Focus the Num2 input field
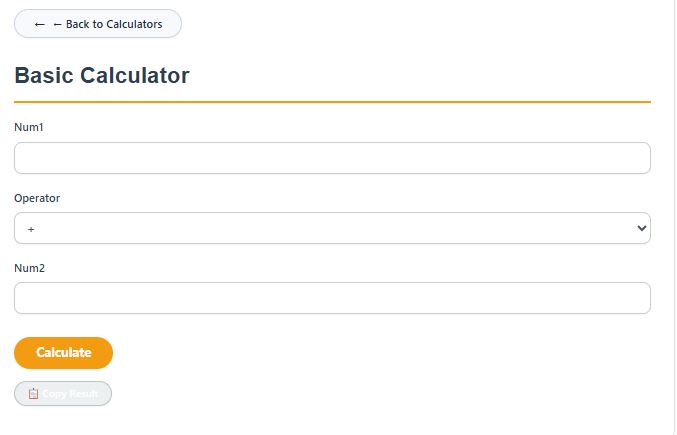 (332, 298)
